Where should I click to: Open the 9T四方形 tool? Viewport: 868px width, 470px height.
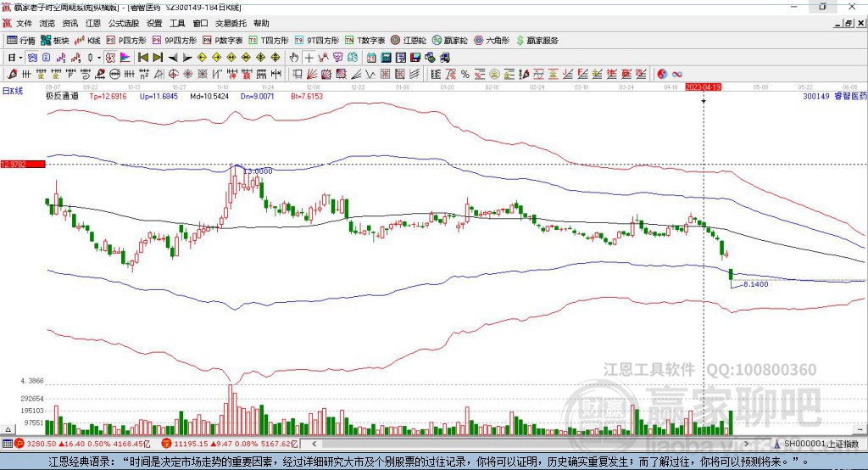[317, 41]
